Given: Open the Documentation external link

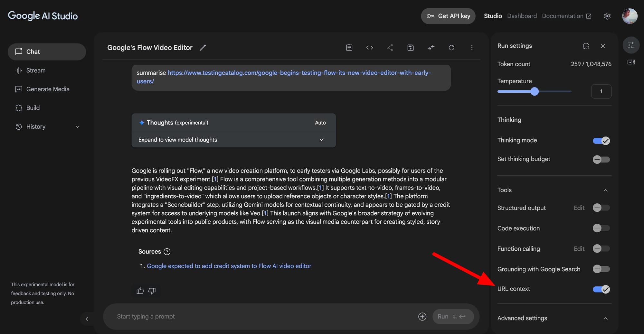Looking at the screenshot, I should (x=566, y=16).
